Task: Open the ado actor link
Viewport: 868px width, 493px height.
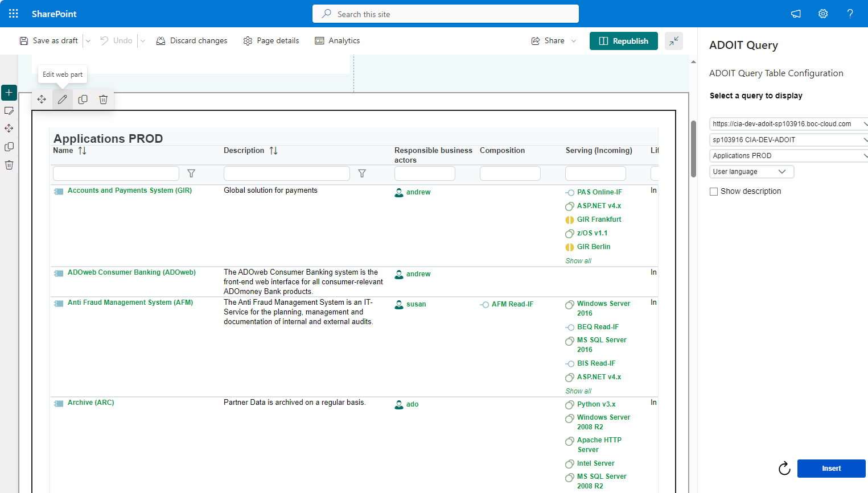Action: 412,404
